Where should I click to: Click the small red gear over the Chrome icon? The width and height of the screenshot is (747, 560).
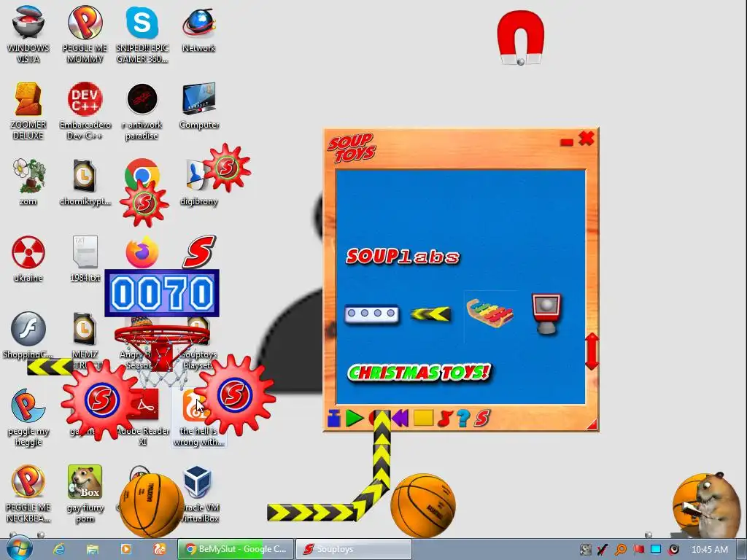pos(144,203)
